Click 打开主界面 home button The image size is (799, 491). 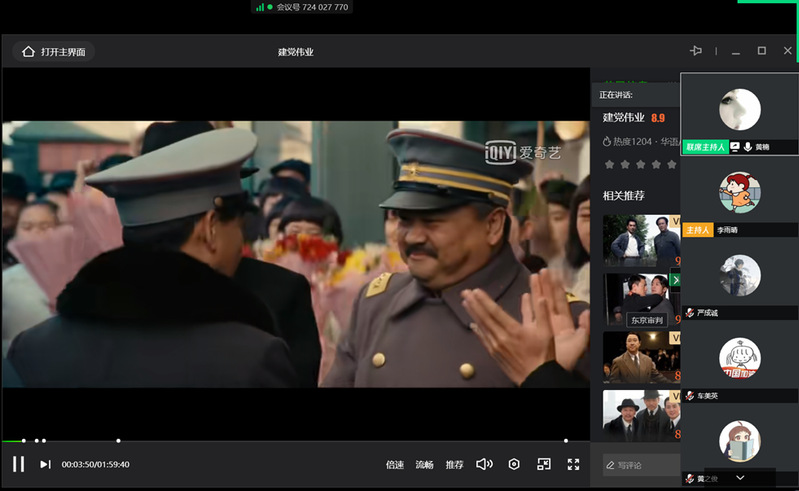point(54,52)
